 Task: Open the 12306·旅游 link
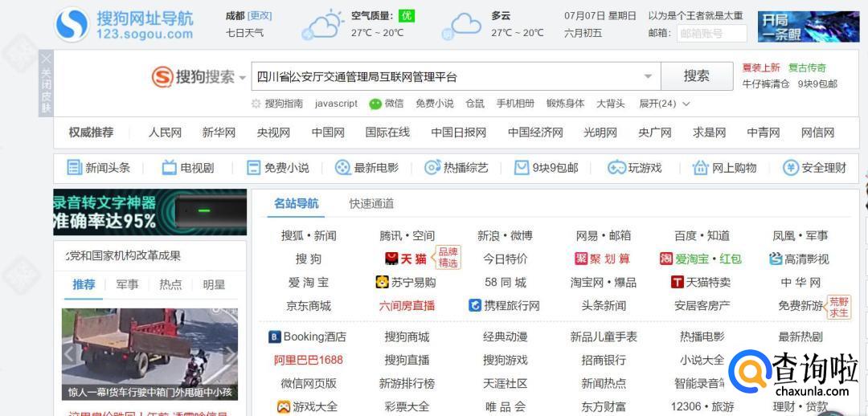702,406
